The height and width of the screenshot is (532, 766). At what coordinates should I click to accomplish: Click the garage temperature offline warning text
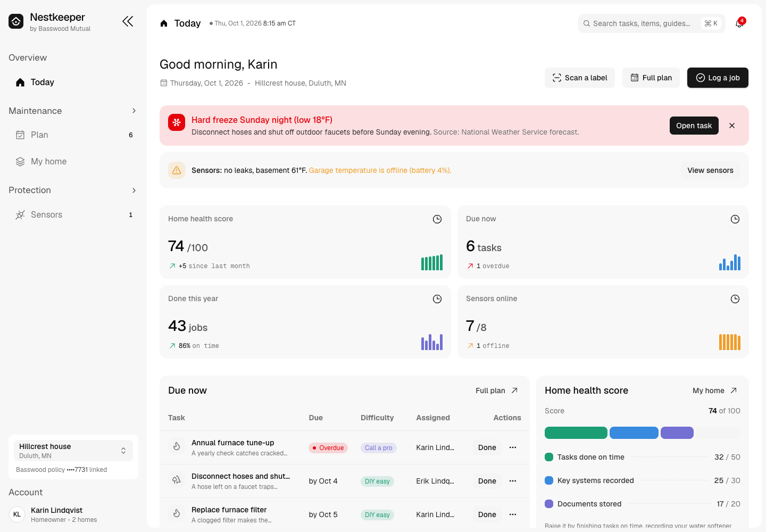tap(380, 170)
